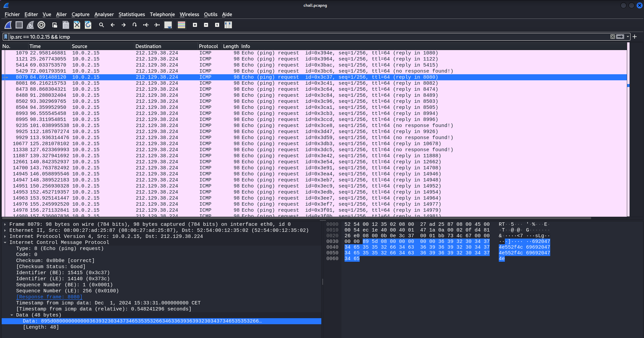Add a filter button with plus
The image size is (644, 338).
[635, 37]
